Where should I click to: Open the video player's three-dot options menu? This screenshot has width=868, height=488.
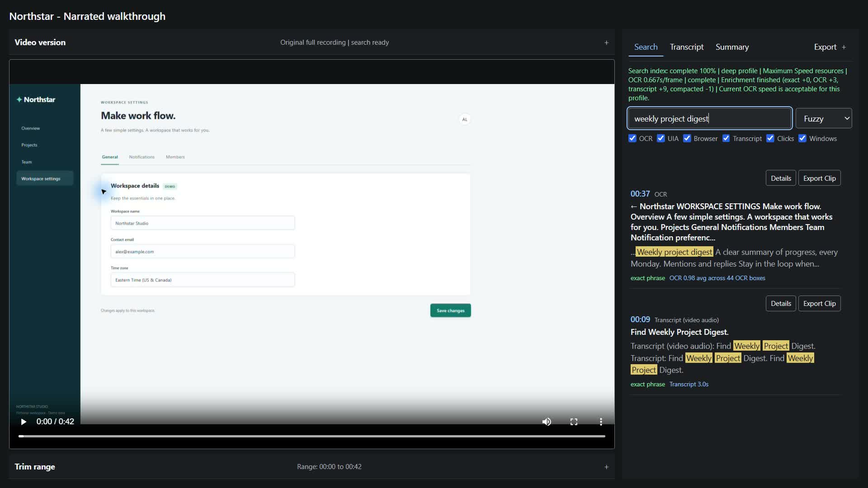tap(601, 422)
